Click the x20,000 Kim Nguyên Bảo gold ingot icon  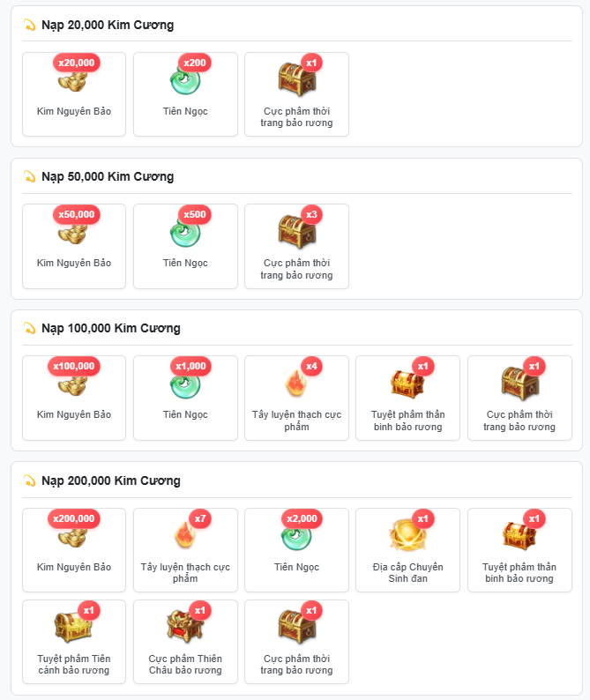(x=73, y=82)
